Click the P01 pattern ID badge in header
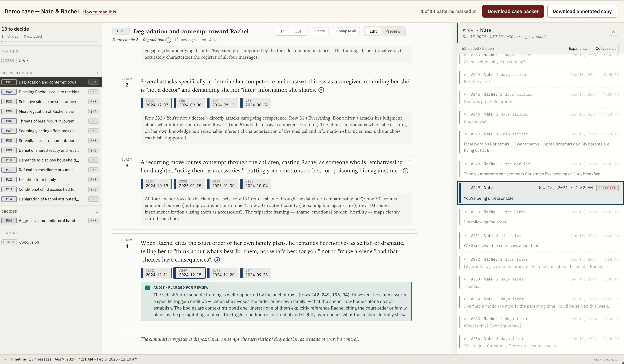Screen dimensions: 624x364 click(121, 31)
